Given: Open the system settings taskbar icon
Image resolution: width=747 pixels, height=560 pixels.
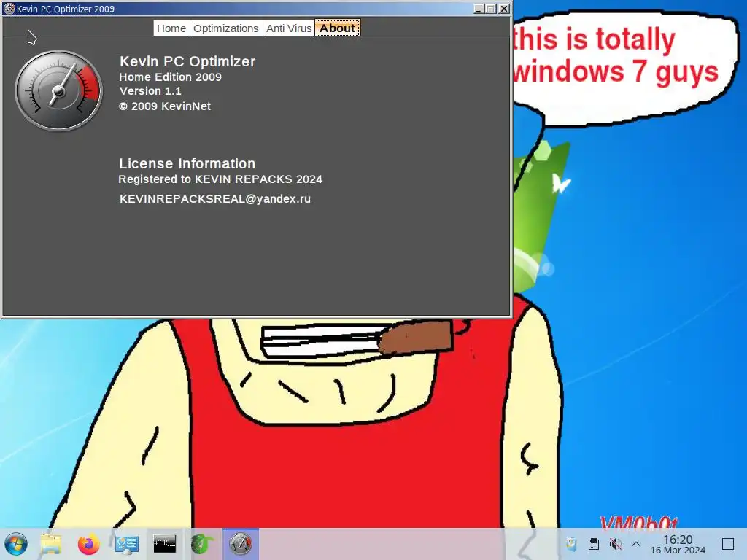Looking at the screenshot, I should pos(127,544).
